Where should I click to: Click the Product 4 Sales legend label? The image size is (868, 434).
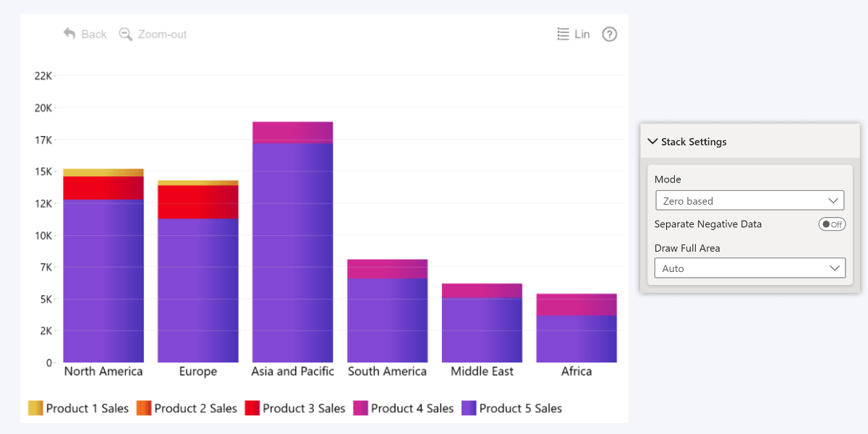pos(412,409)
